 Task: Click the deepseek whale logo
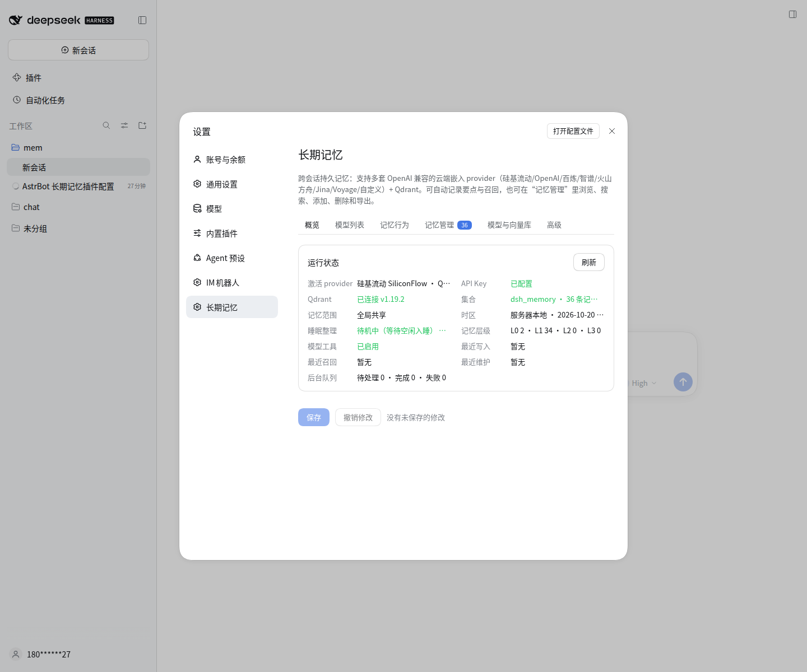(16, 20)
